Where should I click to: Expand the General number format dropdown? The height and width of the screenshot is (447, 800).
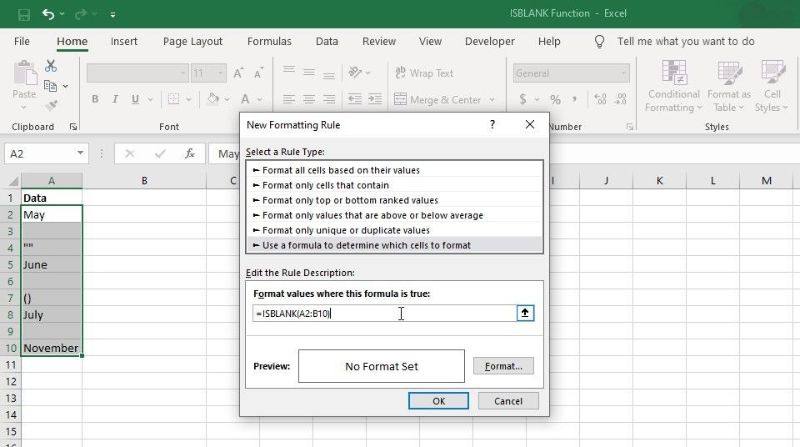[x=624, y=73]
